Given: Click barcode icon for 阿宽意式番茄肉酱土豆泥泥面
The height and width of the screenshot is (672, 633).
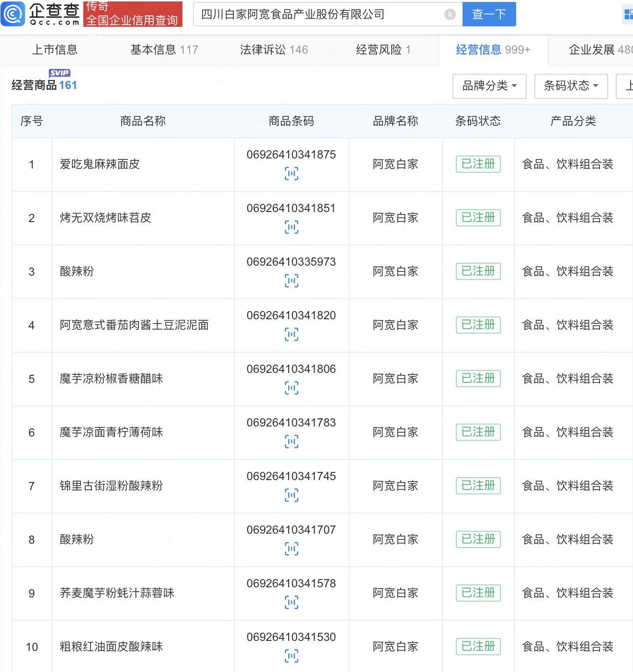Looking at the screenshot, I should click(291, 334).
